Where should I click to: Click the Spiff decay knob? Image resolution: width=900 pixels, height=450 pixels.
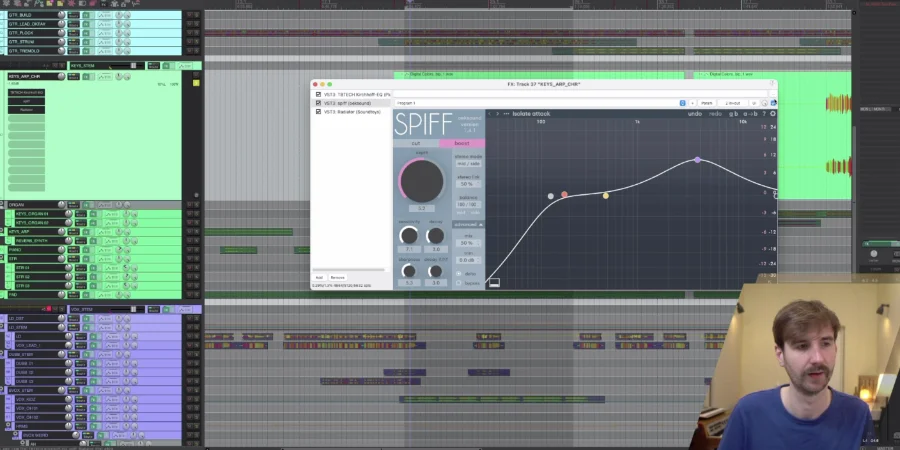coord(436,235)
